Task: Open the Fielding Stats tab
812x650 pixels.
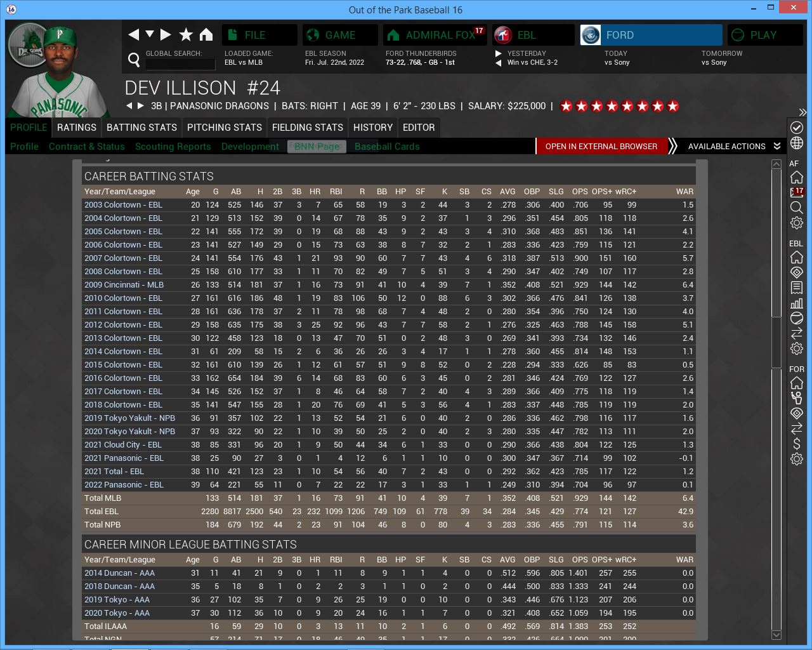Action: click(x=307, y=128)
